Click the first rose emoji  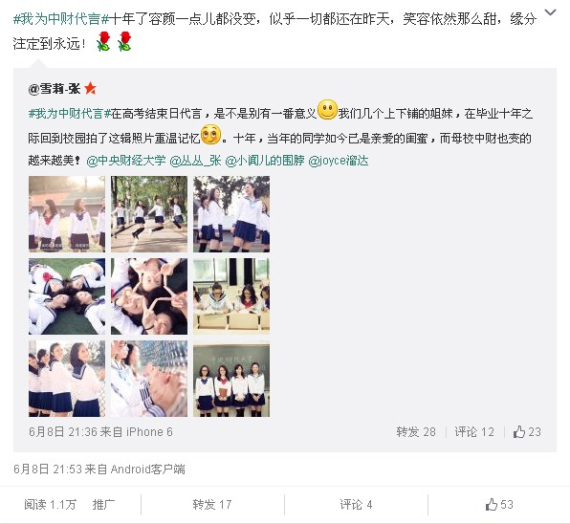[104, 41]
